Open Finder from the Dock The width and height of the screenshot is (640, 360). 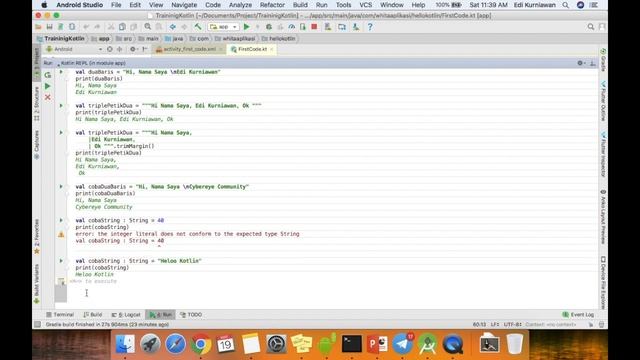click(x=125, y=344)
